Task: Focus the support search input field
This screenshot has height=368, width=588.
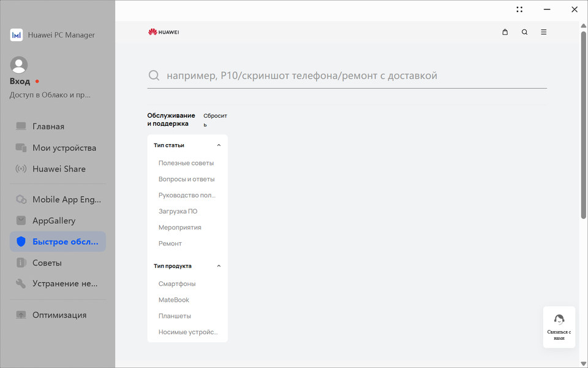Action: 347,75
